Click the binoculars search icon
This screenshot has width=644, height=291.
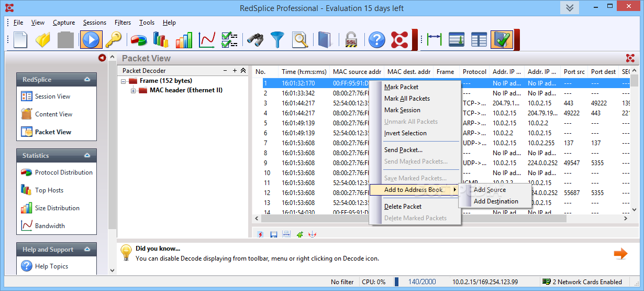click(255, 40)
